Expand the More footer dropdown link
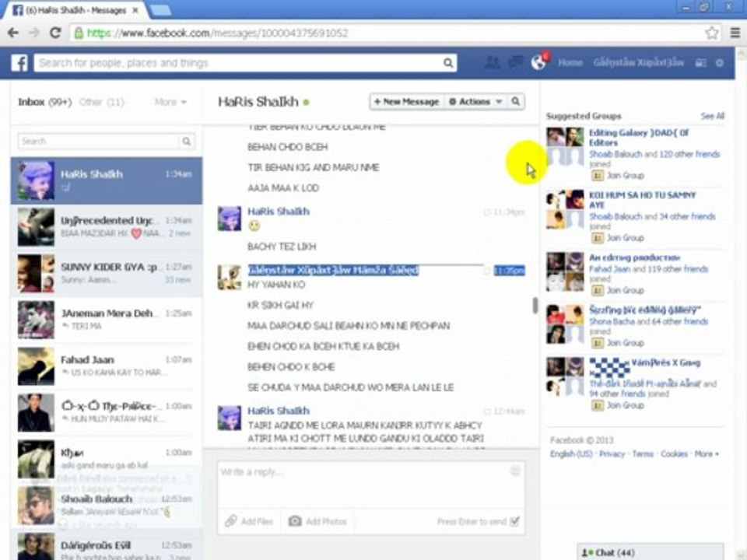747x560 pixels. (x=706, y=453)
